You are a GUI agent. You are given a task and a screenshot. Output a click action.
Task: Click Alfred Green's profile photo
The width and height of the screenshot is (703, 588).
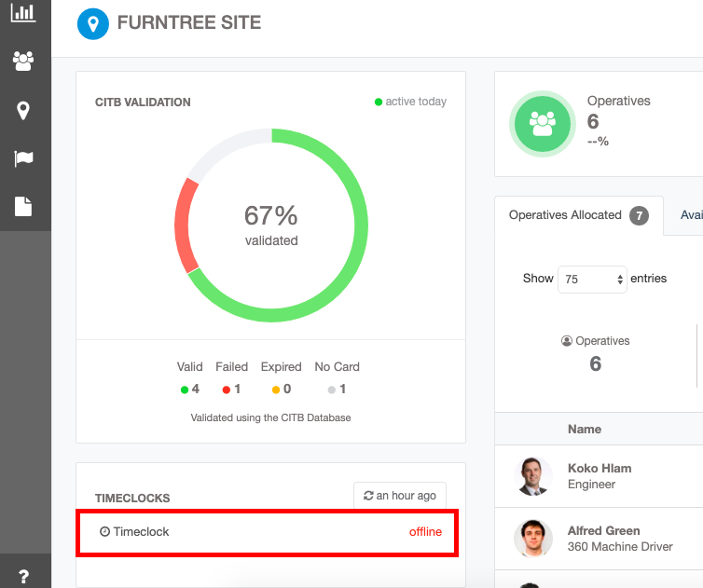tap(533, 539)
